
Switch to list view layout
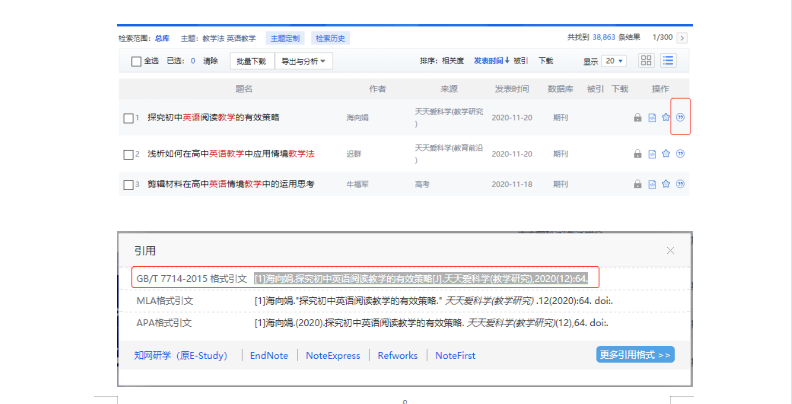coord(669,61)
